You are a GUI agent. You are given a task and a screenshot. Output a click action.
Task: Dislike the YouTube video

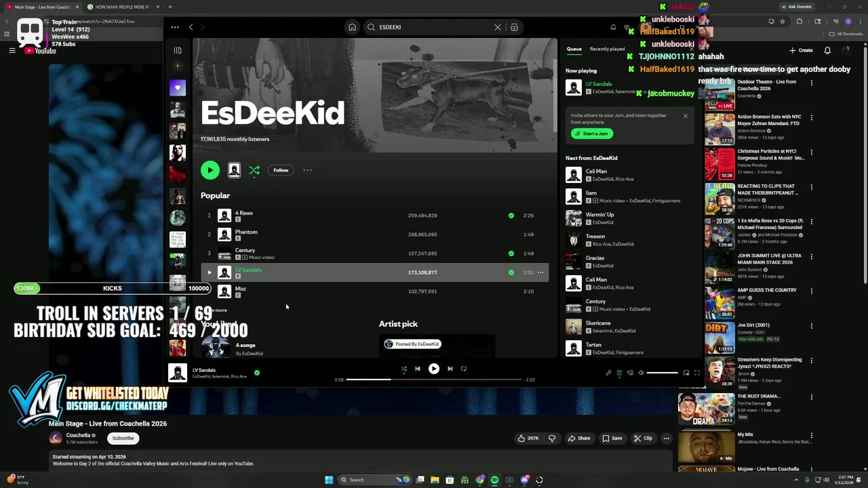click(552, 439)
